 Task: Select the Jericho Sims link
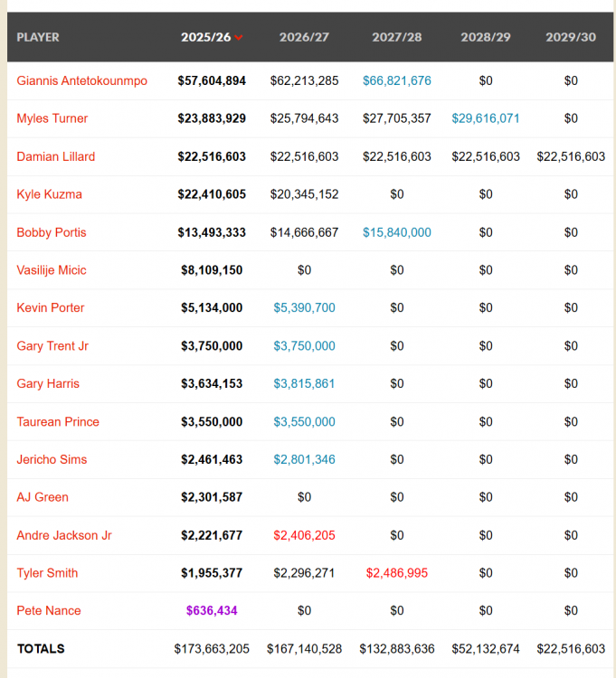tap(52, 459)
